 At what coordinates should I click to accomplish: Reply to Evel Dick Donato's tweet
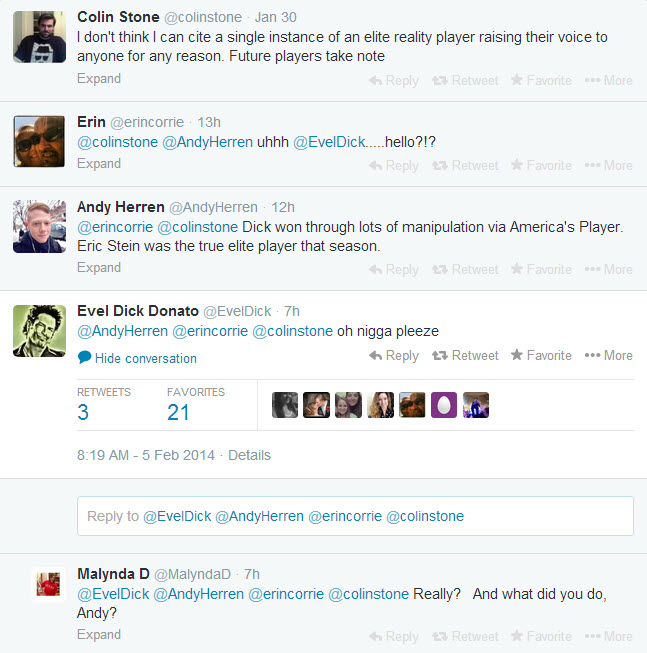click(394, 355)
